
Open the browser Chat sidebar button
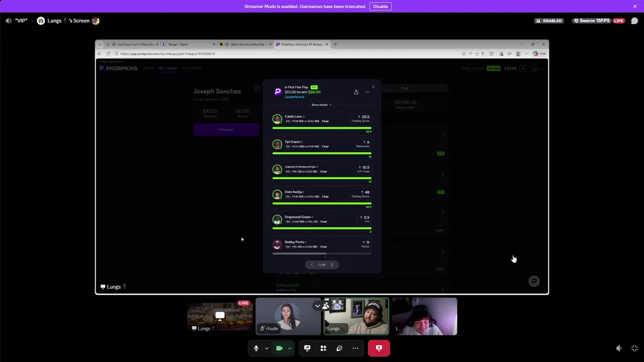539,54
